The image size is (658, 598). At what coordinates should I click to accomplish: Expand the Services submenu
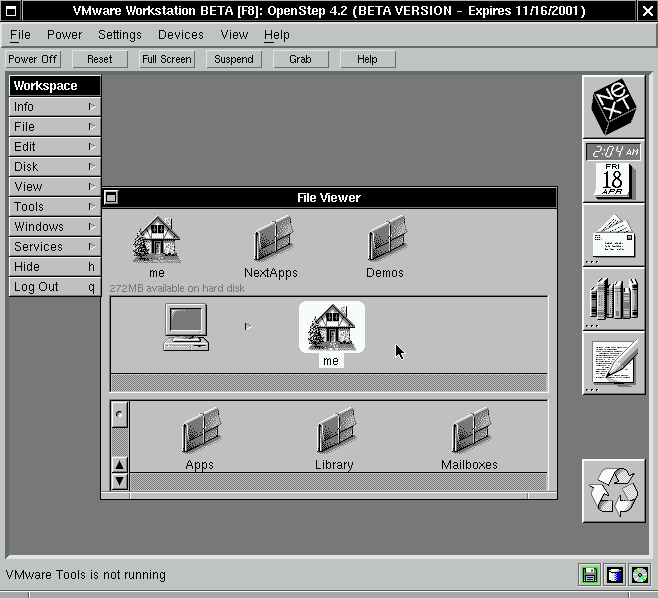point(55,247)
